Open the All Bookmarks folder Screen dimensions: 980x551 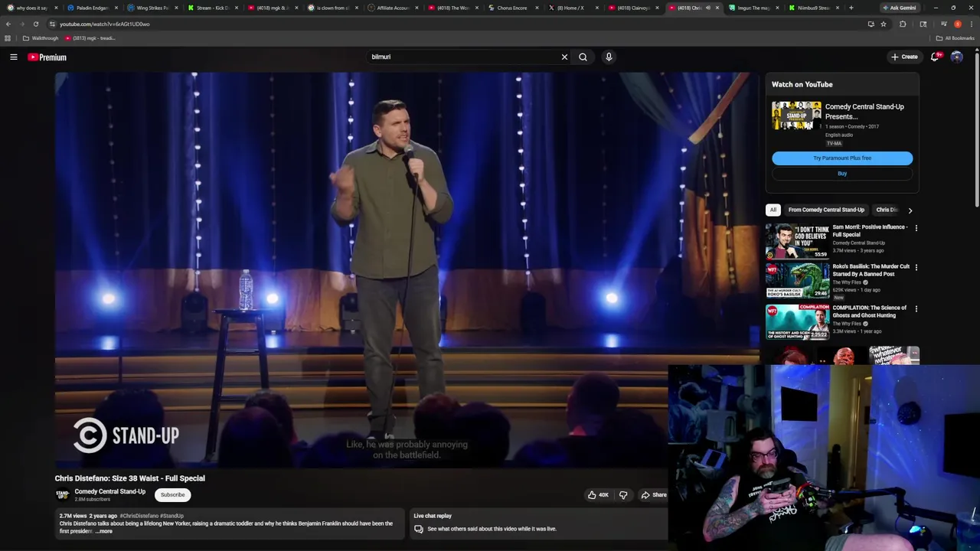coord(955,38)
